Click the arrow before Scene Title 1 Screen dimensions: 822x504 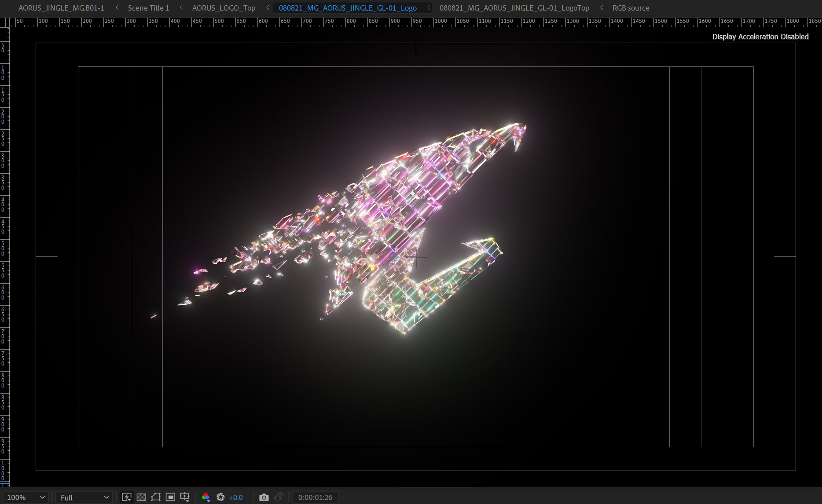click(x=117, y=7)
